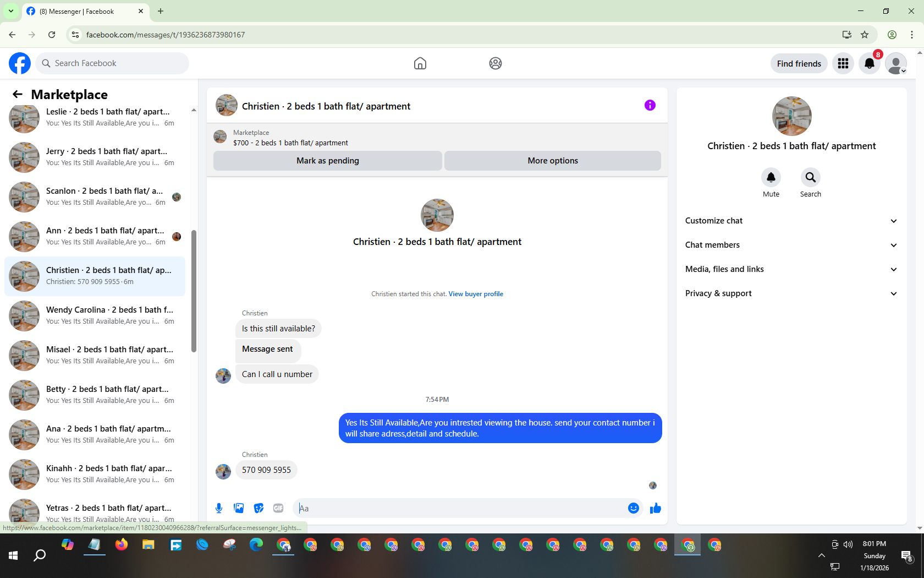Open the Facebook home logo

pos(20,63)
